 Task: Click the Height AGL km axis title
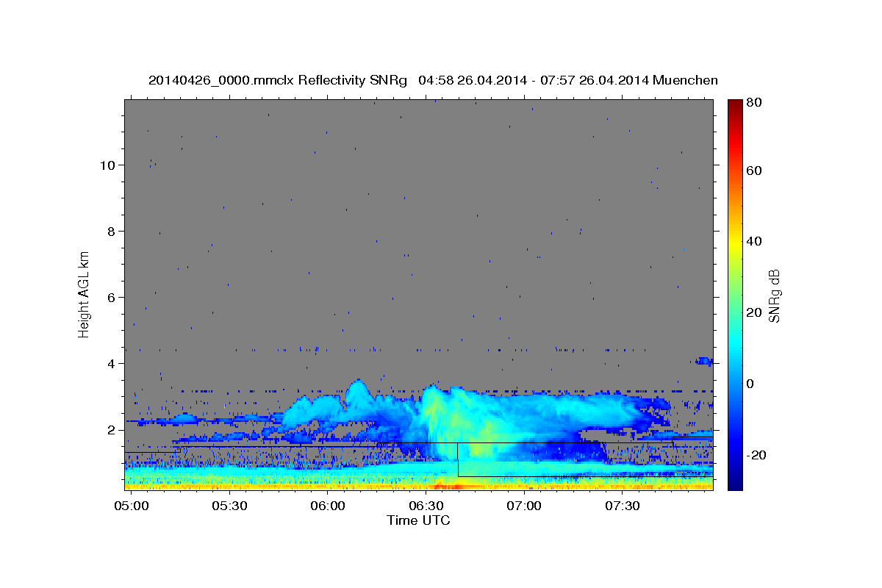click(x=85, y=294)
